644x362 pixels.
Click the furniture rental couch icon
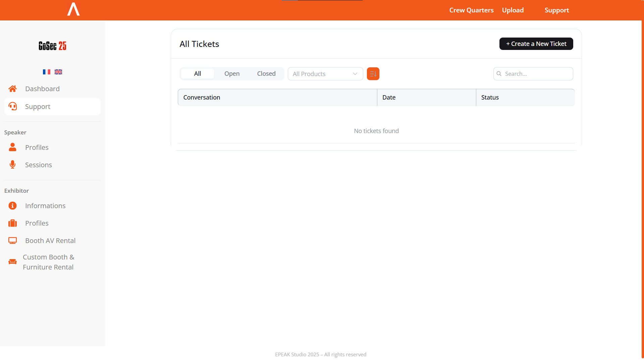pos(12,262)
